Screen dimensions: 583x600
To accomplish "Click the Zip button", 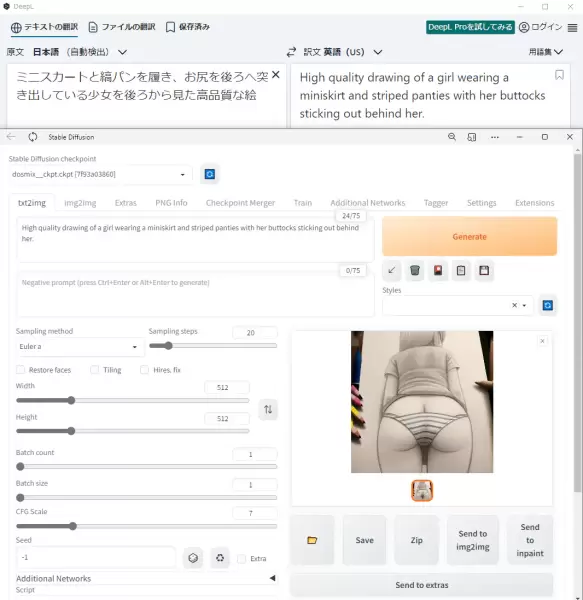I will (416, 540).
